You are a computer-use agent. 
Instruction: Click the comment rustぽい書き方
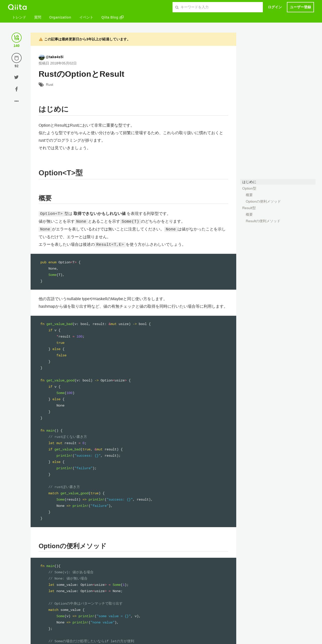click(x=64, y=487)
